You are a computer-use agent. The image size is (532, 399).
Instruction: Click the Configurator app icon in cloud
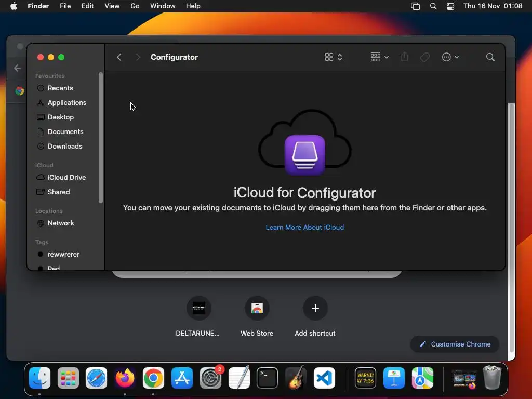click(x=304, y=155)
